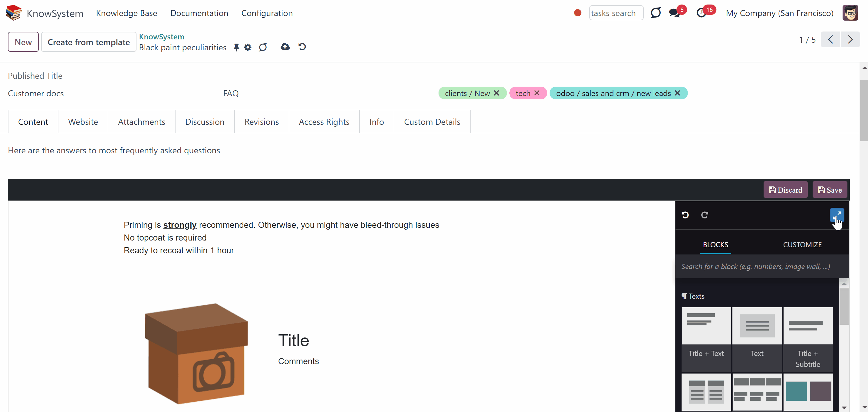
Task: Go to the previous article record
Action: click(x=830, y=39)
